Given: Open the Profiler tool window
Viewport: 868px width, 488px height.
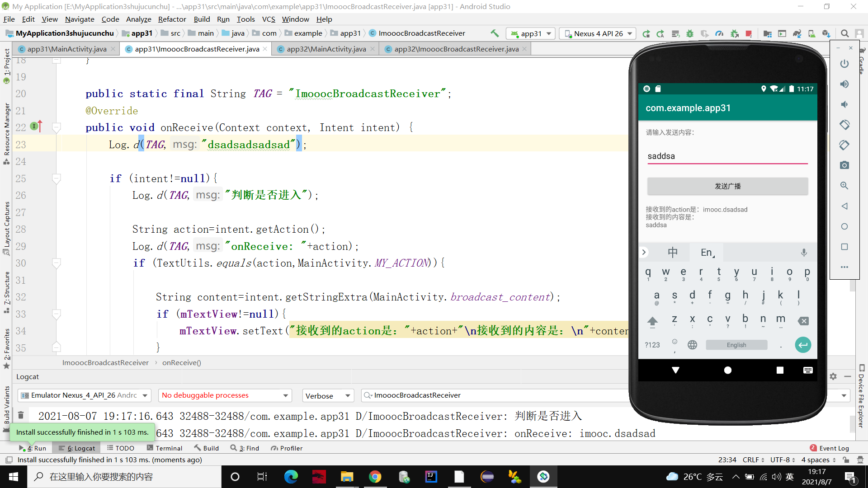Looking at the screenshot, I should (286, 448).
